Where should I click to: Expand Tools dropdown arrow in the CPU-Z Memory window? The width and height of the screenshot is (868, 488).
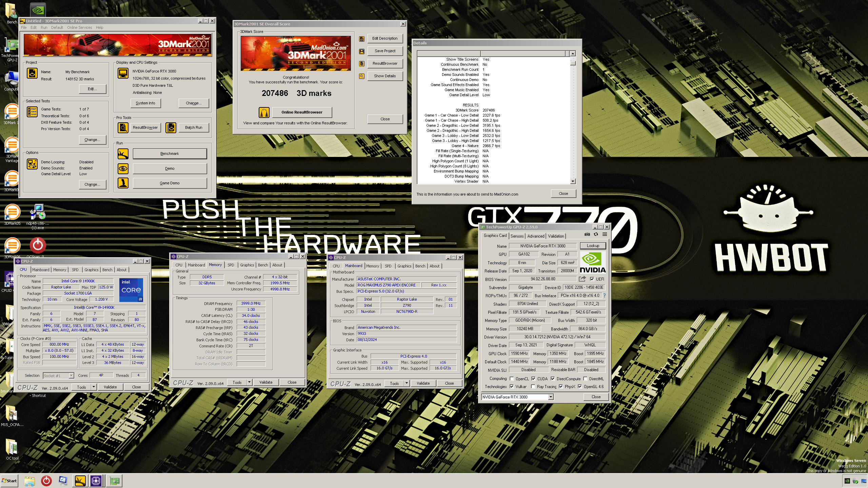[249, 382]
